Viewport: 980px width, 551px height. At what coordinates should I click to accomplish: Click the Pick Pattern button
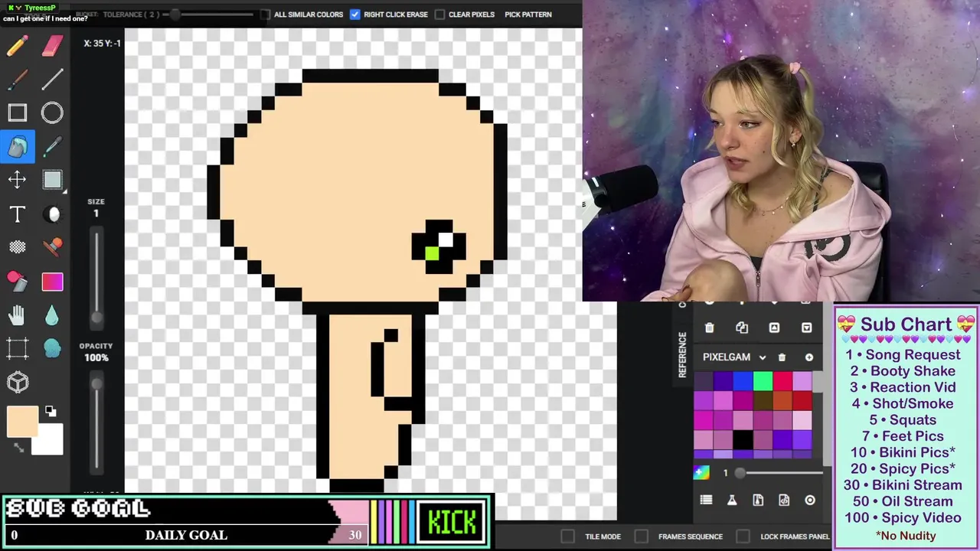click(x=528, y=15)
